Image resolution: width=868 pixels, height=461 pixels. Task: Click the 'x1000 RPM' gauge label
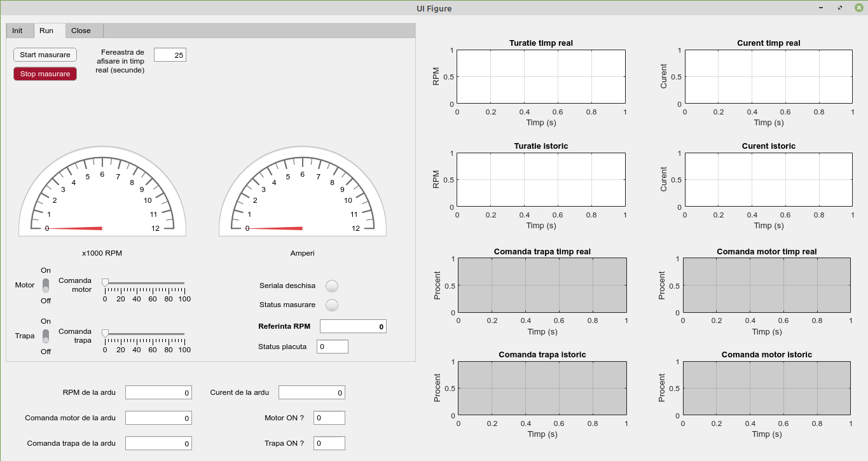(x=102, y=253)
